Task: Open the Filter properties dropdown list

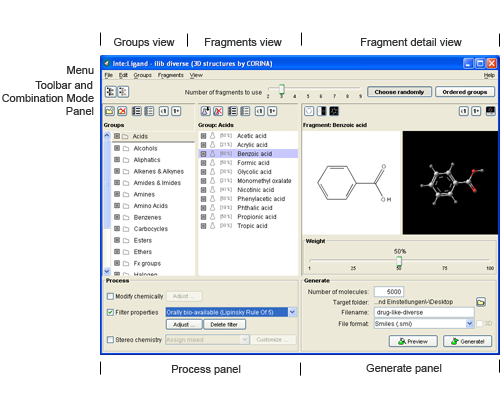Action: click(x=292, y=312)
